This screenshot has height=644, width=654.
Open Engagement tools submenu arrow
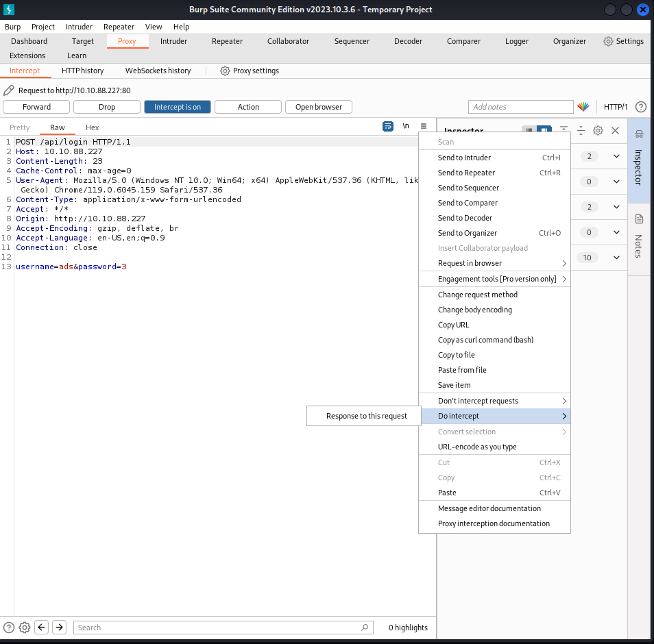pos(564,279)
